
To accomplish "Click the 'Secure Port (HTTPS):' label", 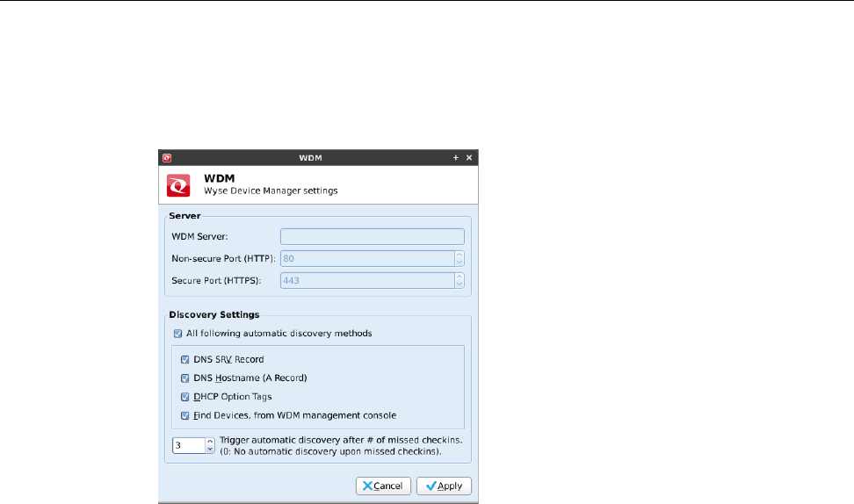I will click(216, 281).
